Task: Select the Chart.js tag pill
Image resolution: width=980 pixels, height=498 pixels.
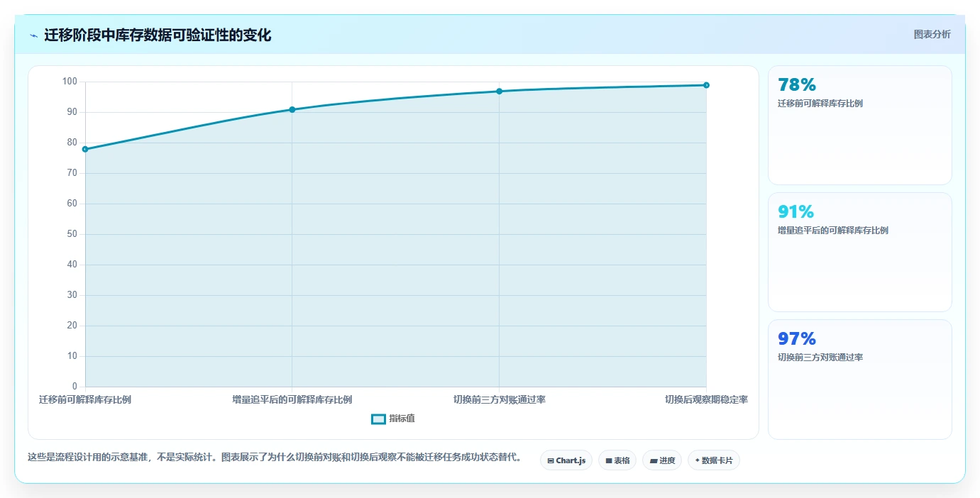Action: pos(566,460)
